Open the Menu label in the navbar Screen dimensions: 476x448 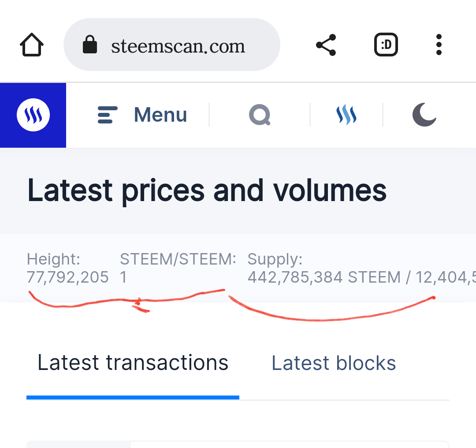click(160, 115)
